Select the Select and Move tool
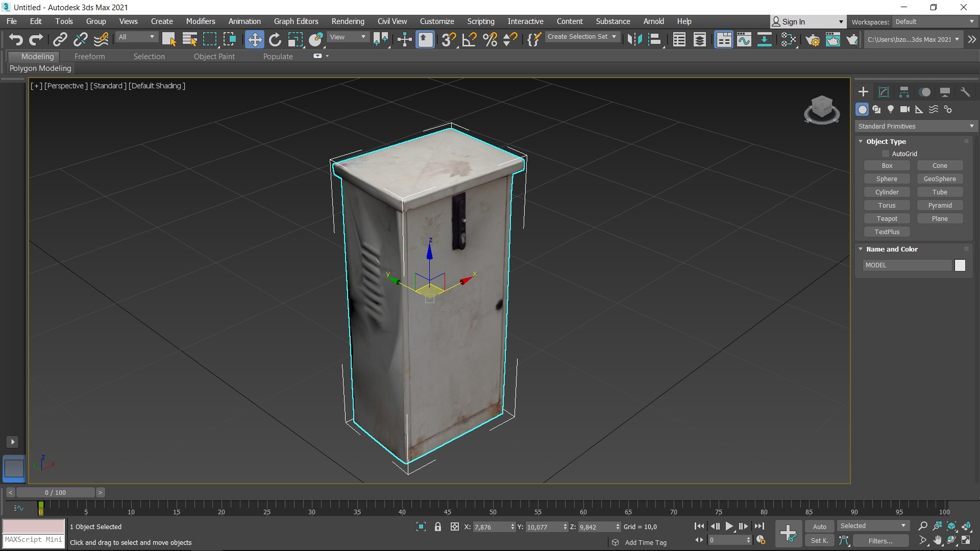 [x=254, y=39]
